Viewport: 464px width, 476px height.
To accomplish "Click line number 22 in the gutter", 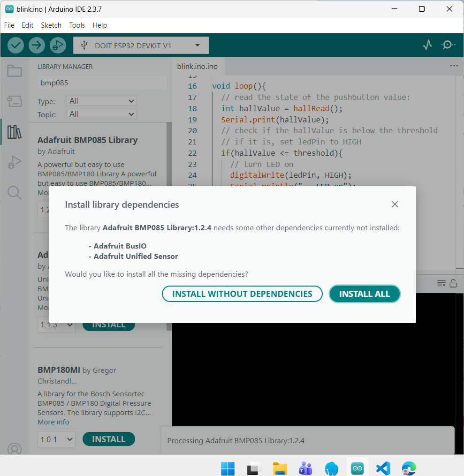I will (x=192, y=153).
